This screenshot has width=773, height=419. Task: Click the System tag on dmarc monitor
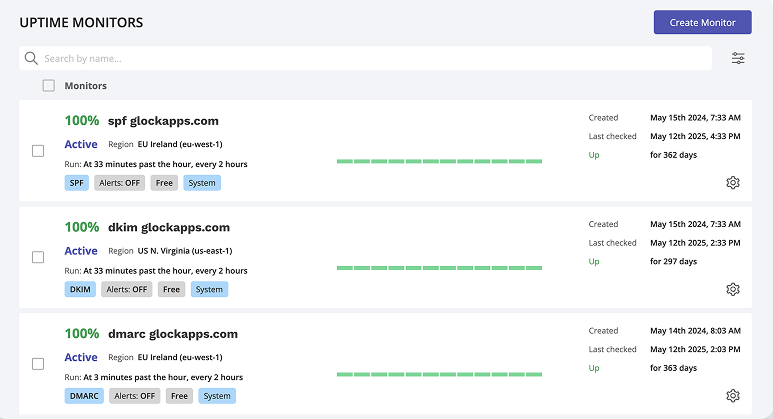pos(217,395)
